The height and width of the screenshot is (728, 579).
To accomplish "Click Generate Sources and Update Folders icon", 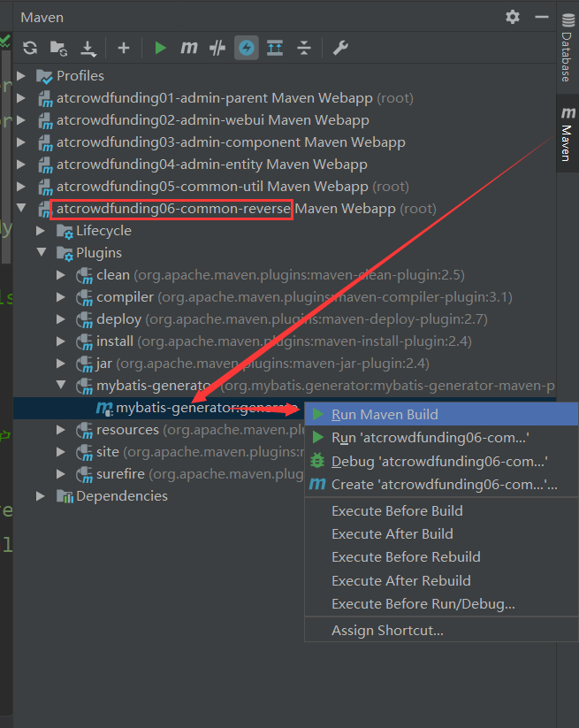I will point(59,48).
